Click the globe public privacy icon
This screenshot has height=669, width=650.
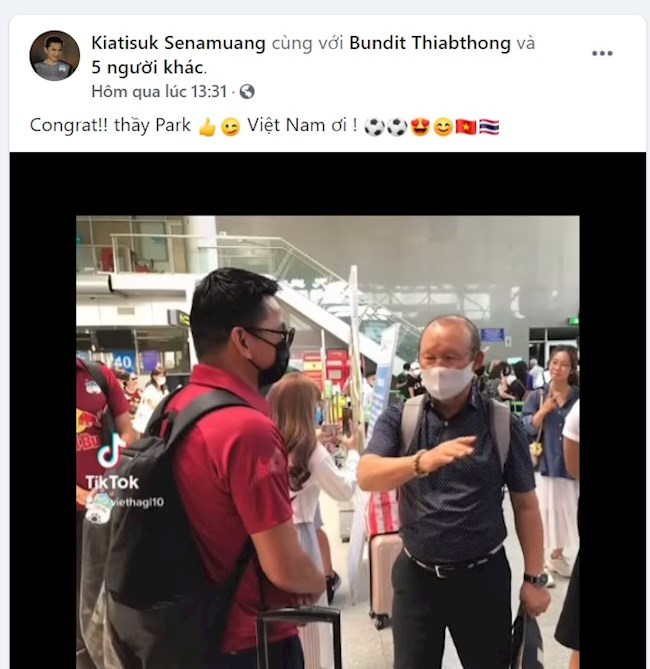(x=247, y=91)
